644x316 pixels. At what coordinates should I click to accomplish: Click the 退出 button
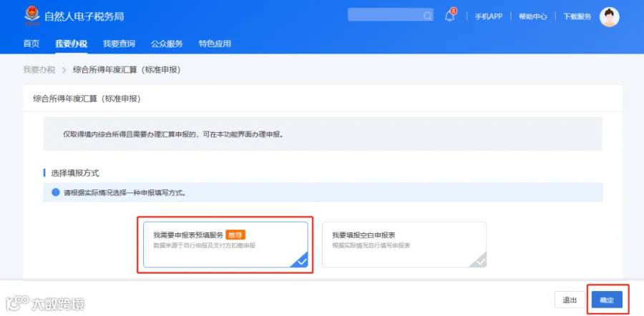point(570,300)
